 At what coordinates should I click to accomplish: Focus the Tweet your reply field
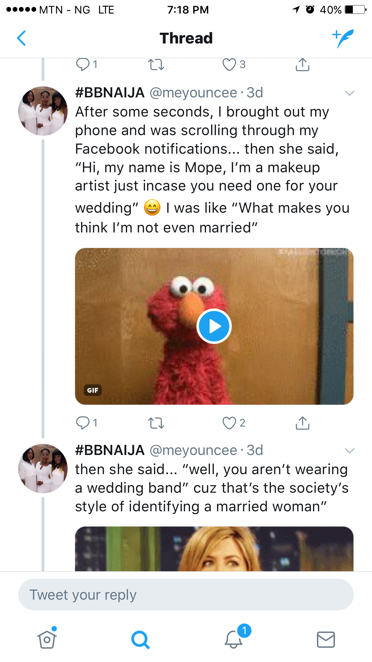coord(186,594)
